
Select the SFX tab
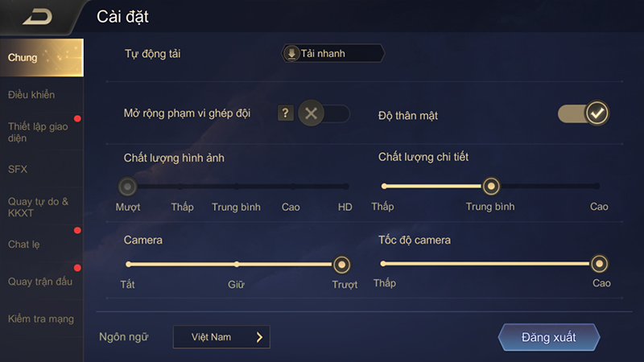tap(18, 170)
